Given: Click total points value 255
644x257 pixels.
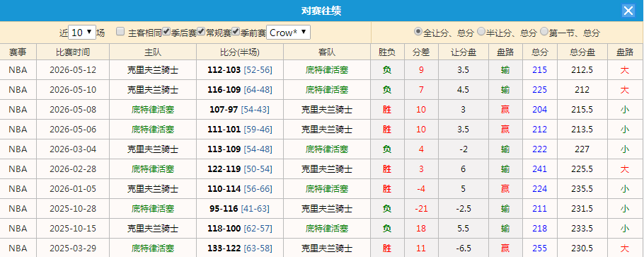Looking at the screenshot, I should [x=540, y=249].
